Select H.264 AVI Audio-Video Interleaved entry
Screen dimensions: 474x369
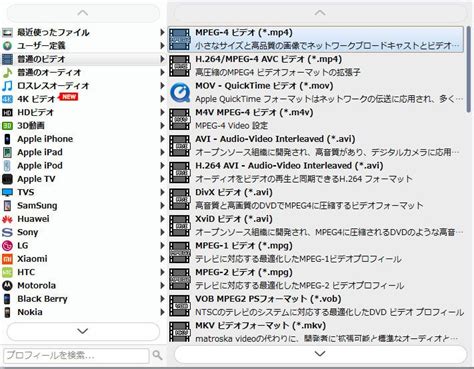point(316,173)
